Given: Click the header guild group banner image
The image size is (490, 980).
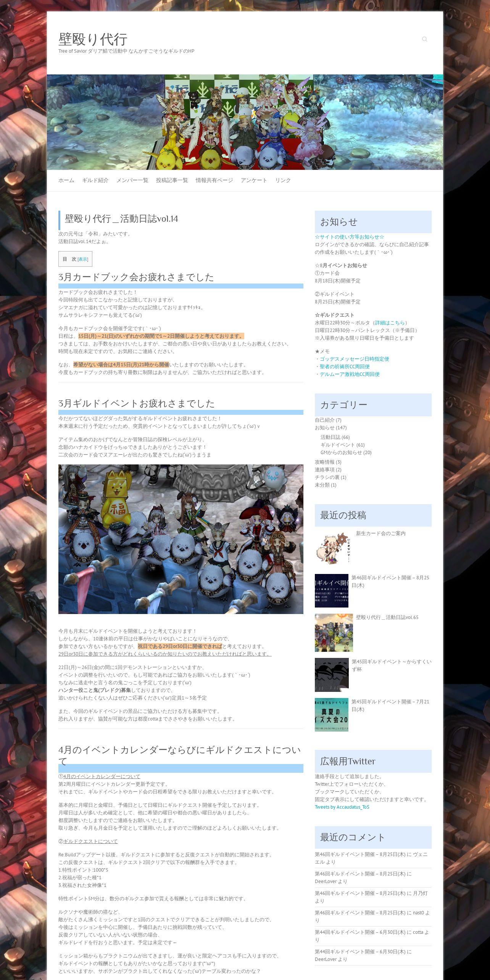Looking at the screenshot, I should click(245, 122).
